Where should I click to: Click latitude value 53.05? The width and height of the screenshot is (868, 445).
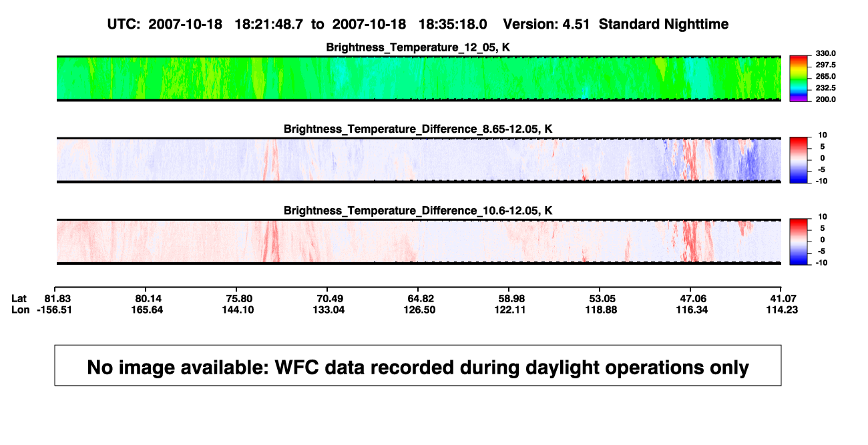click(x=602, y=298)
